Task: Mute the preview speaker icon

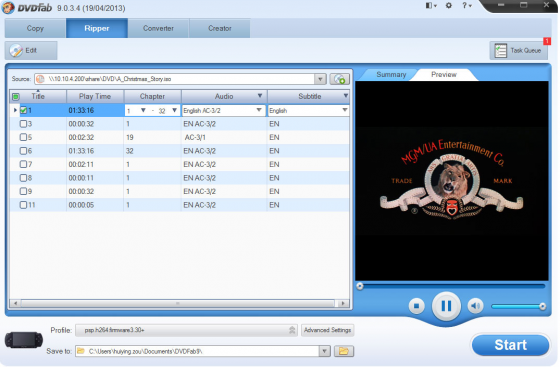Action: 475,306
